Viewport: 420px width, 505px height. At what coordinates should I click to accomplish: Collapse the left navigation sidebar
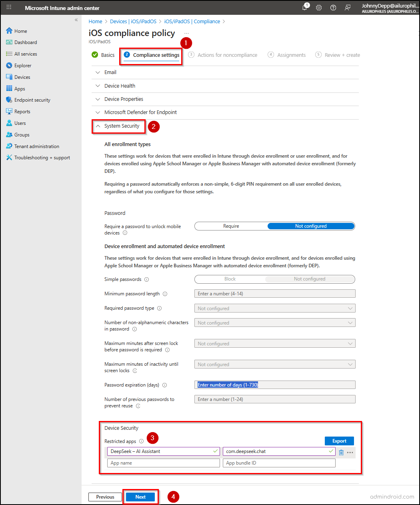(76, 20)
